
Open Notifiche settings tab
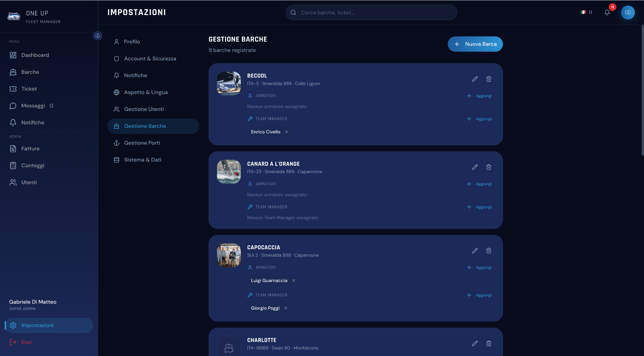point(153,75)
